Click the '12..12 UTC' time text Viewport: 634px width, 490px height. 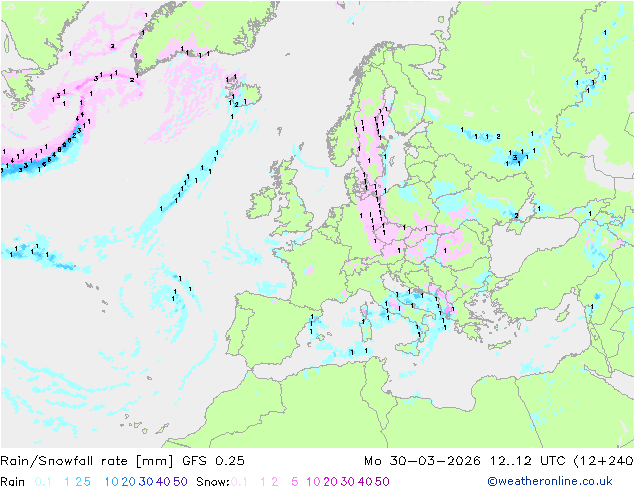[528, 461]
